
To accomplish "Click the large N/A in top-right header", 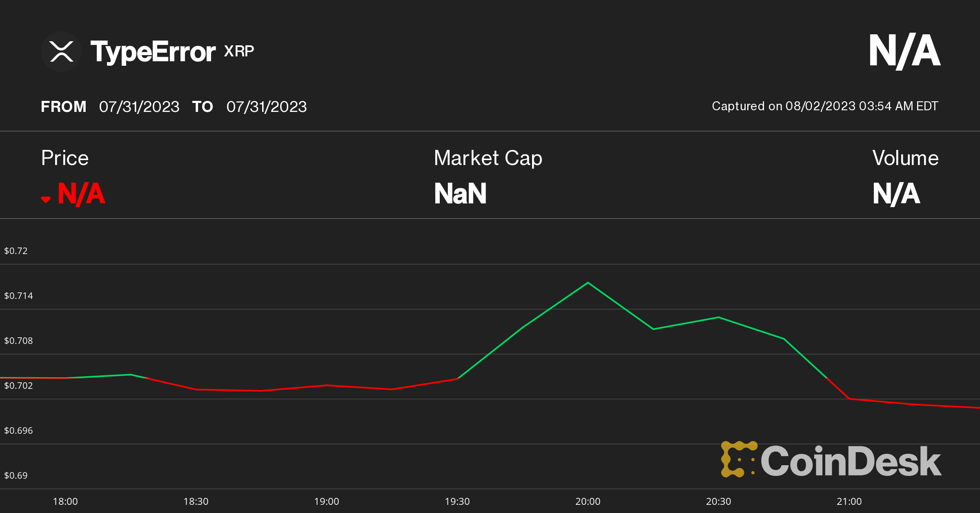I will [904, 51].
